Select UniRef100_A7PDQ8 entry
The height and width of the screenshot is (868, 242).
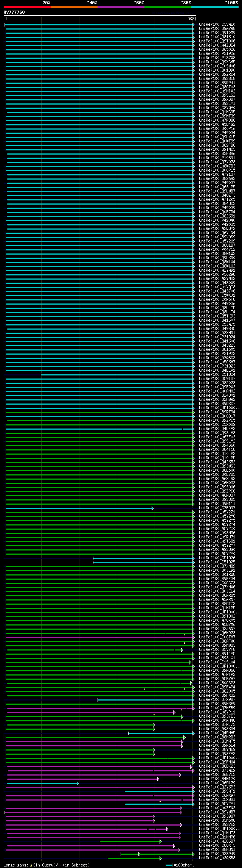pos(217,120)
